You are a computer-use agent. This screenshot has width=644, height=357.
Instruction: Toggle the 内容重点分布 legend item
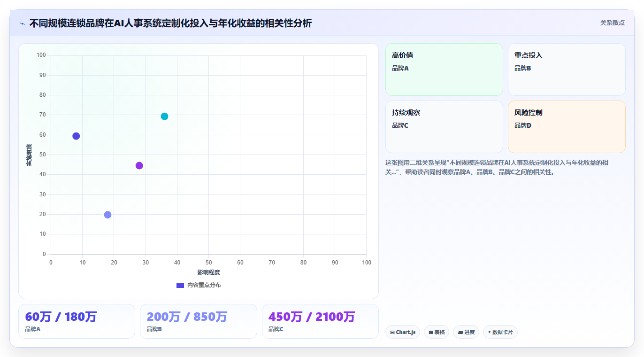[x=199, y=285]
